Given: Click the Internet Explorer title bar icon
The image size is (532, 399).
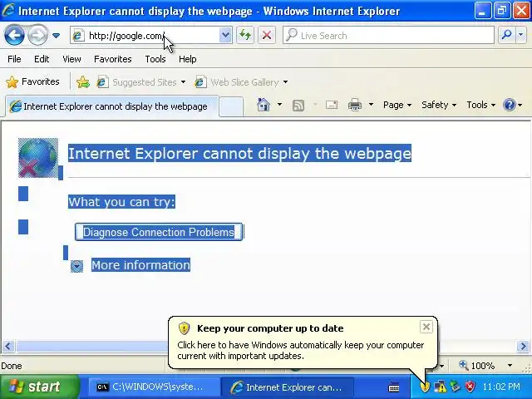Looking at the screenshot, I should [x=8, y=11].
